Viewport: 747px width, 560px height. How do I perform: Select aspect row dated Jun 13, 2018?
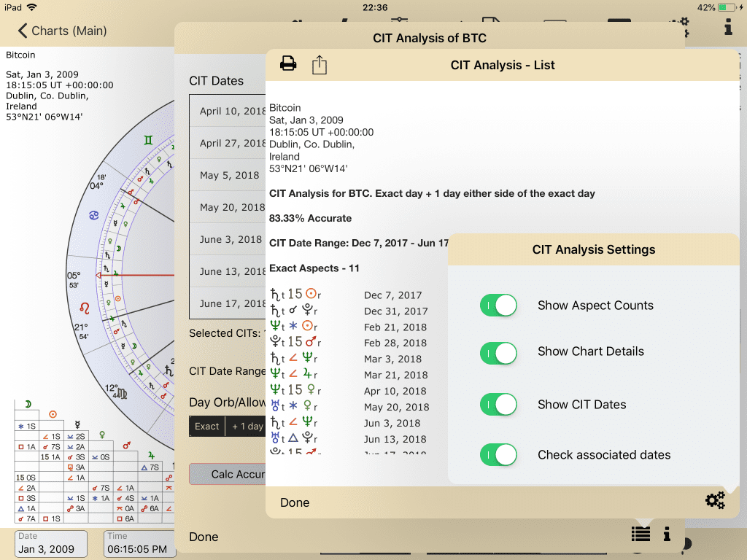tap(349, 438)
